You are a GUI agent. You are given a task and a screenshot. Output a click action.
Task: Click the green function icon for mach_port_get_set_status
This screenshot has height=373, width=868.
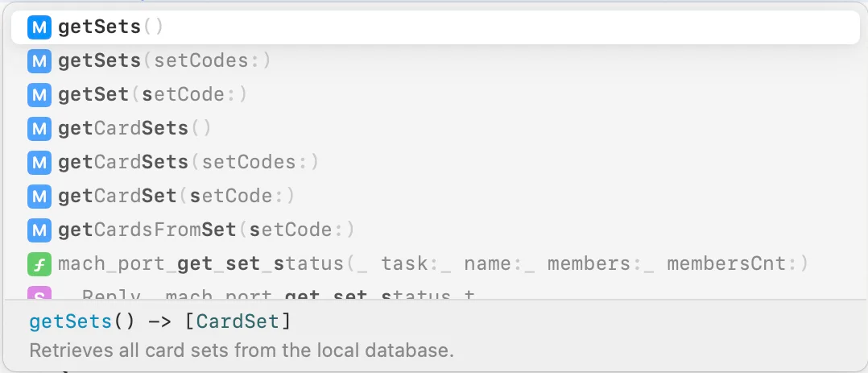coord(39,264)
